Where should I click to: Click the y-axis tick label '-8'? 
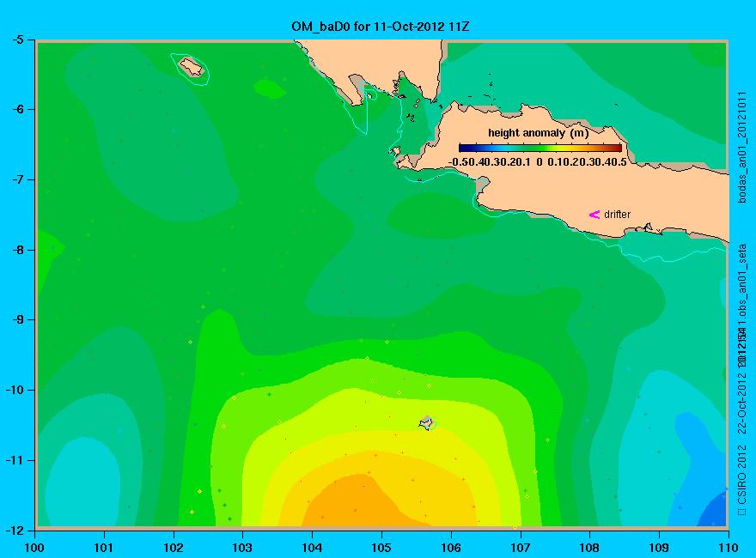(x=17, y=250)
